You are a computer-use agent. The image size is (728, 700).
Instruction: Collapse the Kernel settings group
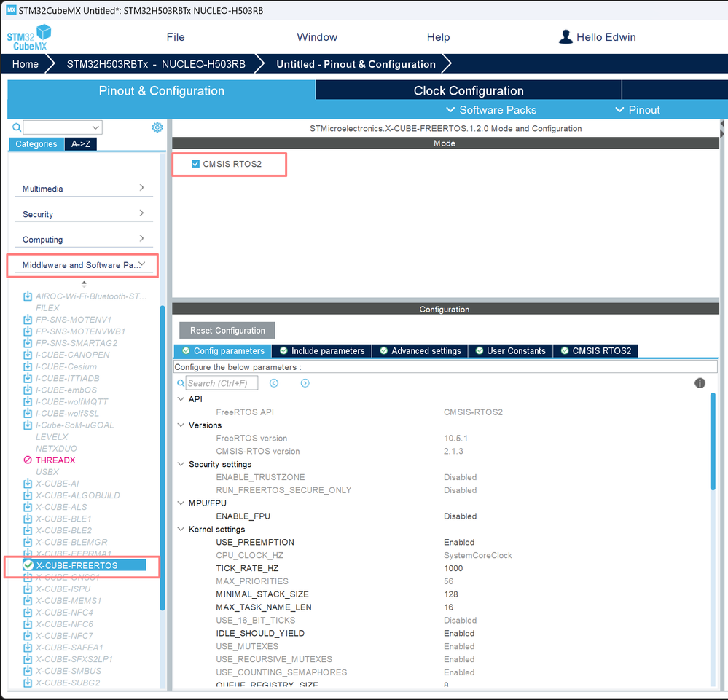181,529
